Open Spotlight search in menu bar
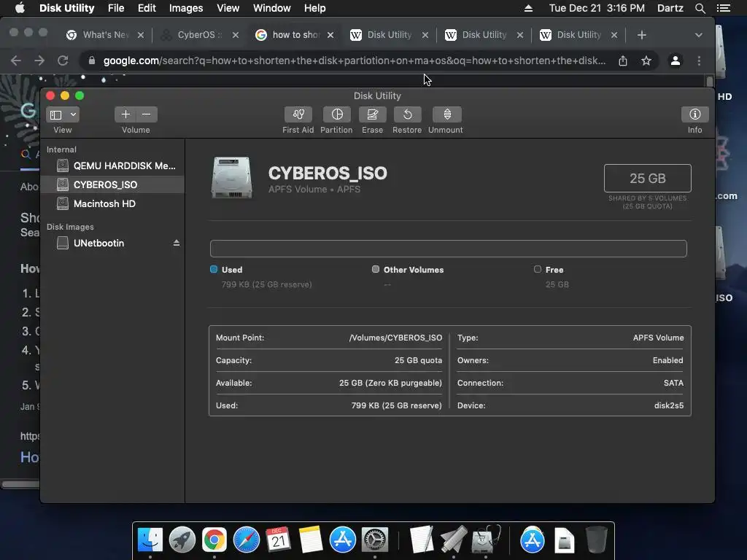The image size is (747, 560). 700,8
